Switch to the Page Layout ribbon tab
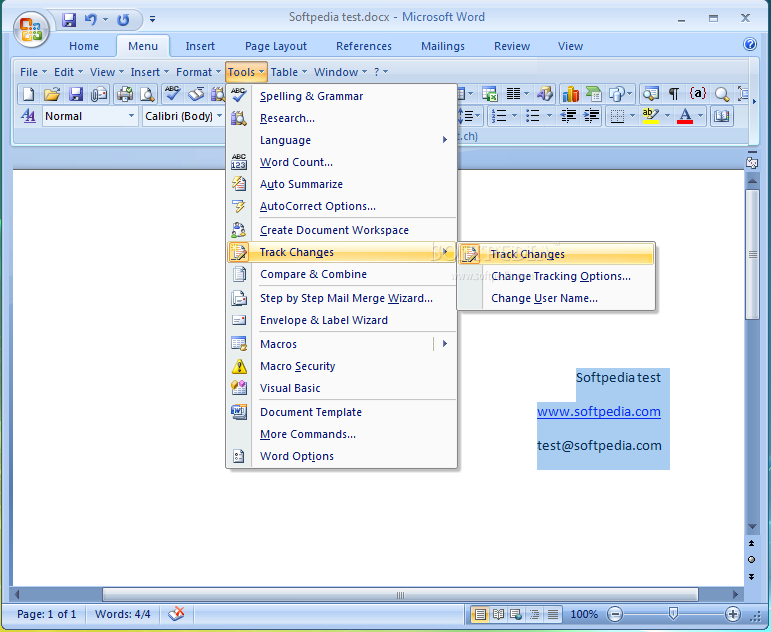Screen dimensions: 771x632 pyautogui.click(x=276, y=46)
